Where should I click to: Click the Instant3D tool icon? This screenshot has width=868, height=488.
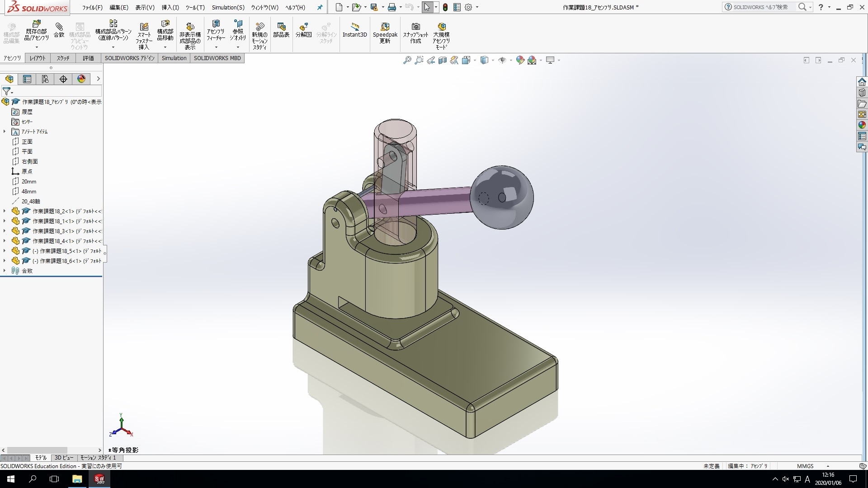[x=355, y=30]
